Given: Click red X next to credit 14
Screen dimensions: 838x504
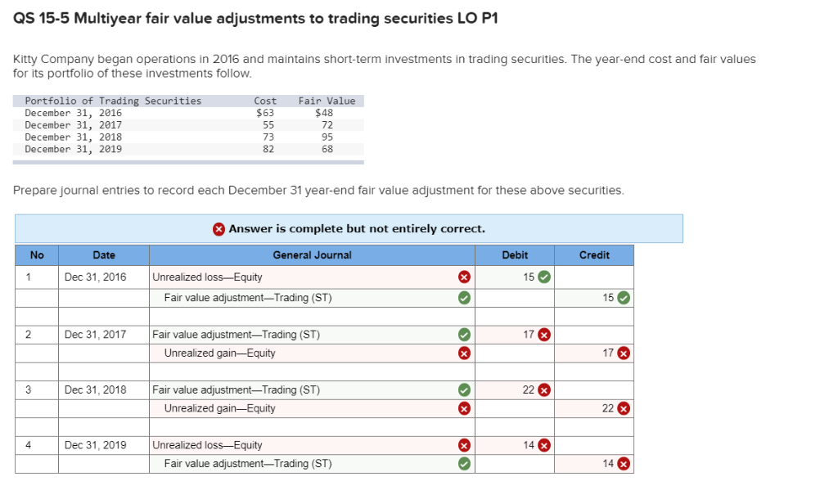Looking at the screenshot, I should coord(624,463).
